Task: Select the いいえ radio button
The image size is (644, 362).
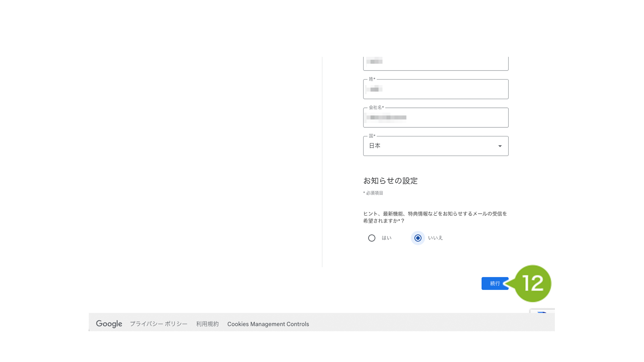Action: (x=418, y=238)
